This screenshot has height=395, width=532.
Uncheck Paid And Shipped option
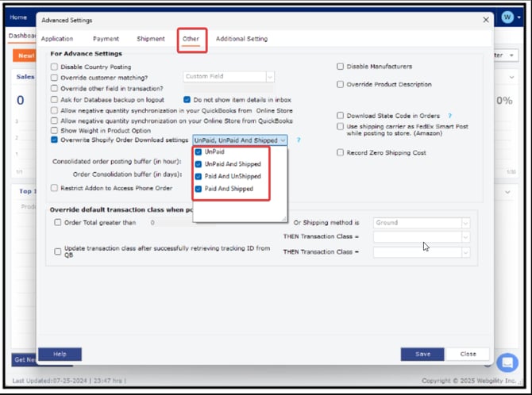tap(199, 189)
